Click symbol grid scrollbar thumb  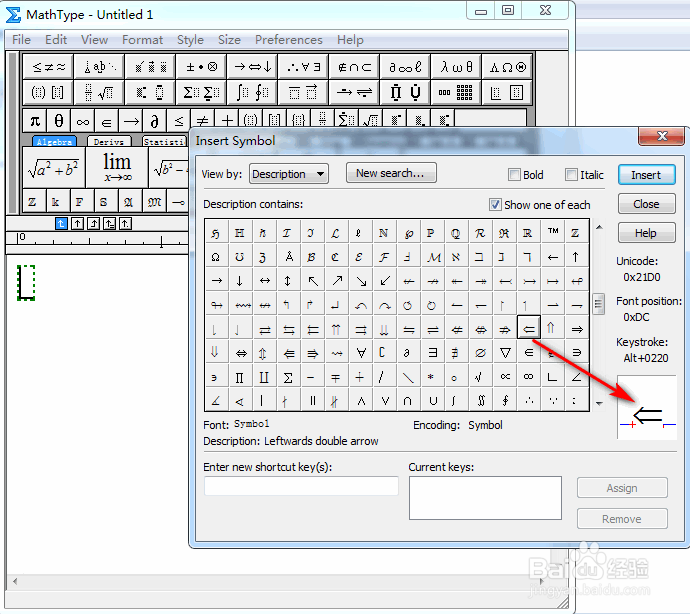tap(598, 304)
